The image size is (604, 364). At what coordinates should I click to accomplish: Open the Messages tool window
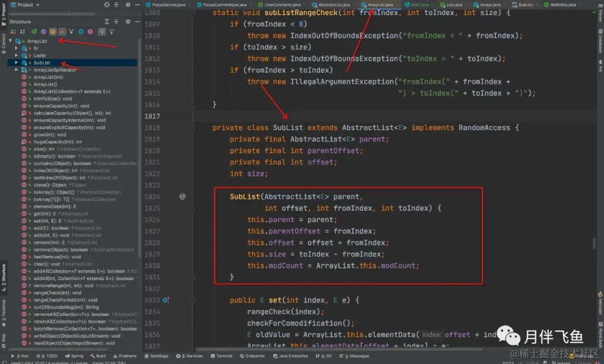tap(354, 356)
